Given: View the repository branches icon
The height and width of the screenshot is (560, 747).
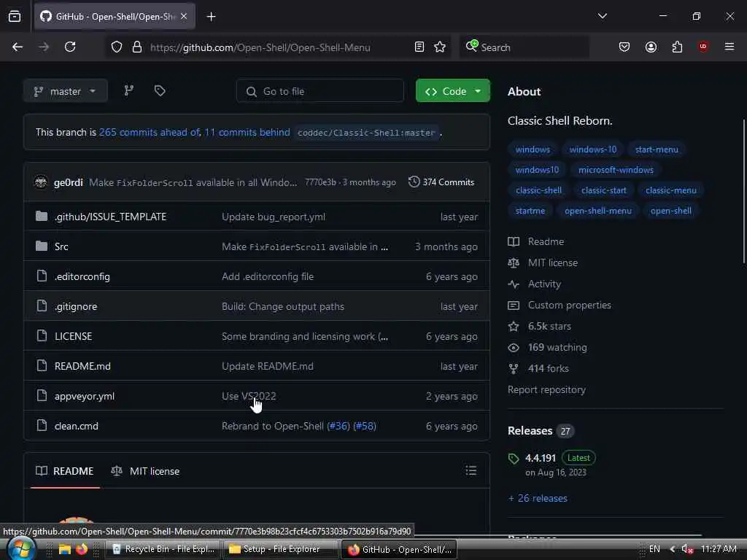Looking at the screenshot, I should click(129, 90).
